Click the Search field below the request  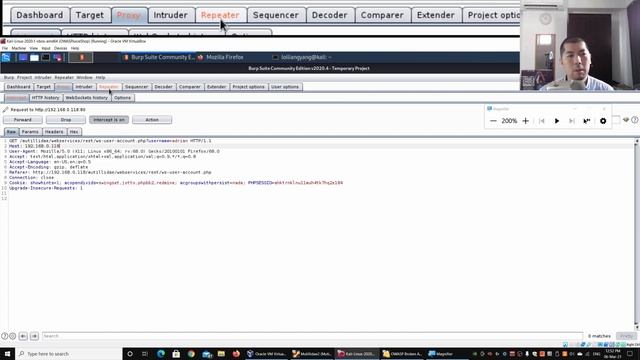click(312, 336)
